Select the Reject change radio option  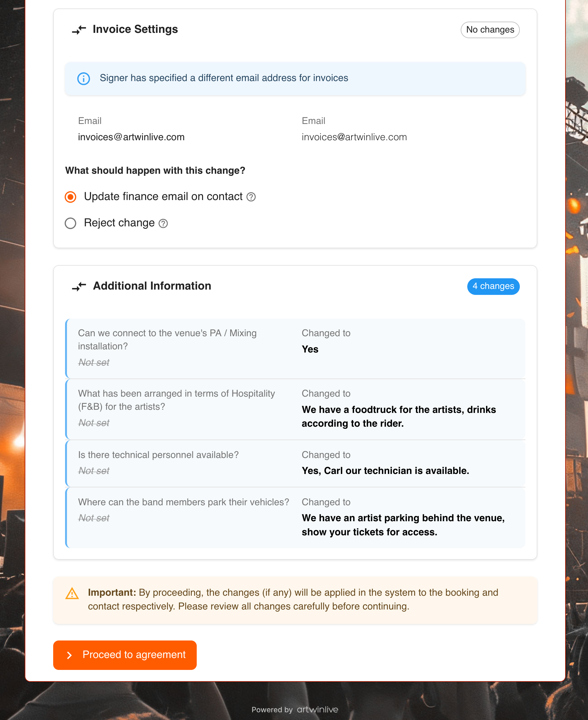pos(70,224)
